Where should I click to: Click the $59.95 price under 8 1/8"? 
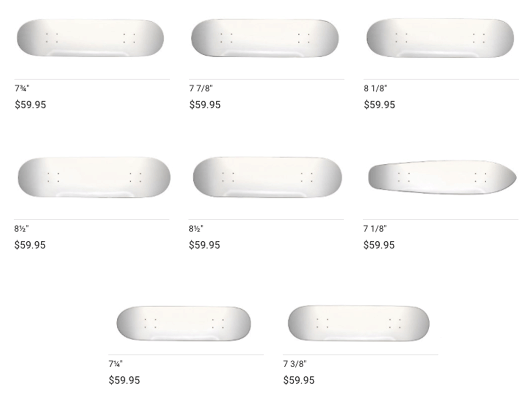pyautogui.click(x=379, y=105)
